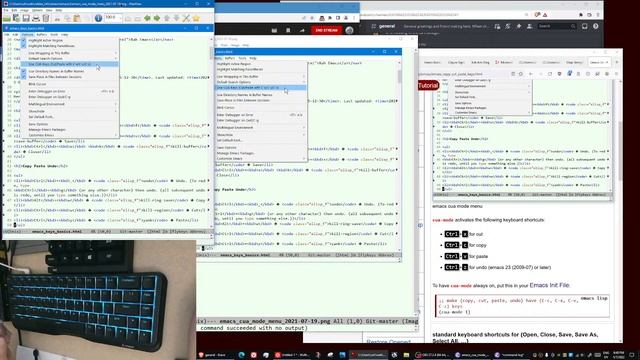Click the reload icon in the tutorial browser
Viewport: 640px width, 360px height.
coord(550,74)
